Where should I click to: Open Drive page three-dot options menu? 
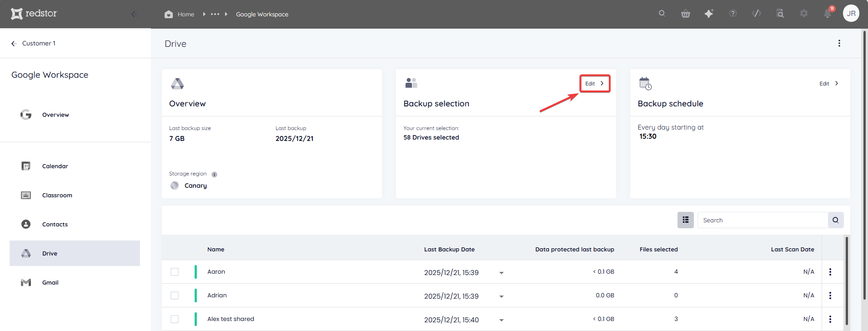coord(839,43)
